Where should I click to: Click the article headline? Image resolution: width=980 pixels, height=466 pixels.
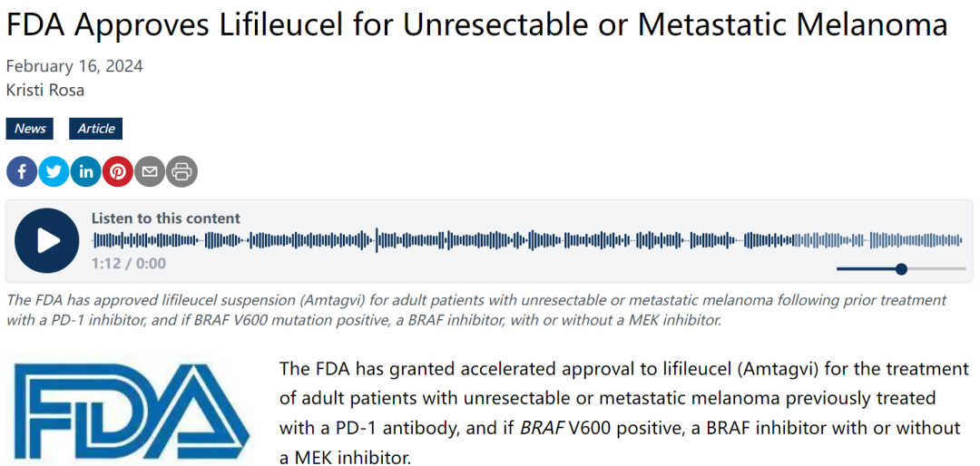click(x=476, y=24)
